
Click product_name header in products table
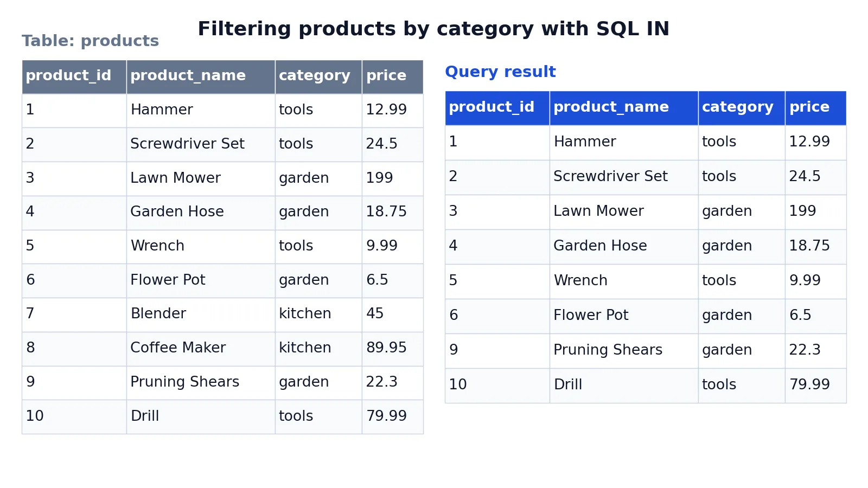(x=201, y=76)
